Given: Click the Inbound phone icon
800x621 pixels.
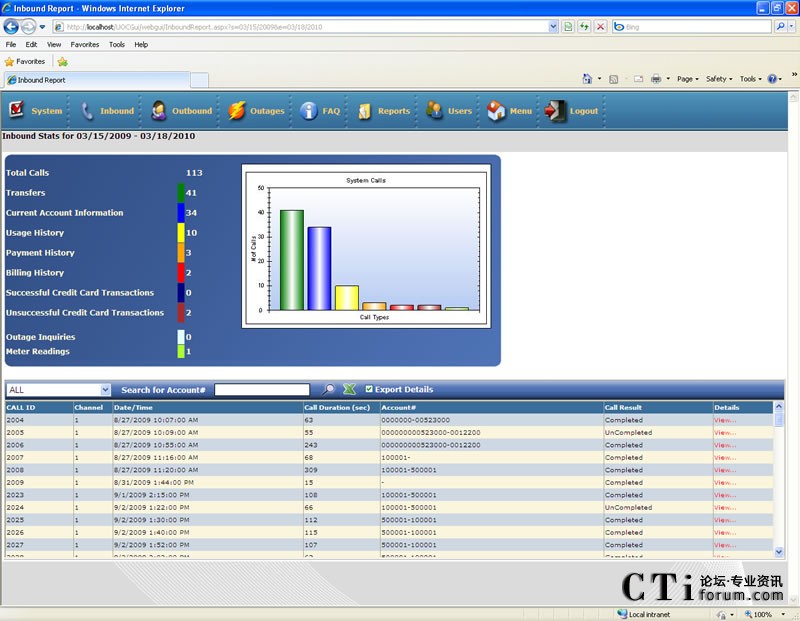Looking at the screenshot, I should (88, 111).
